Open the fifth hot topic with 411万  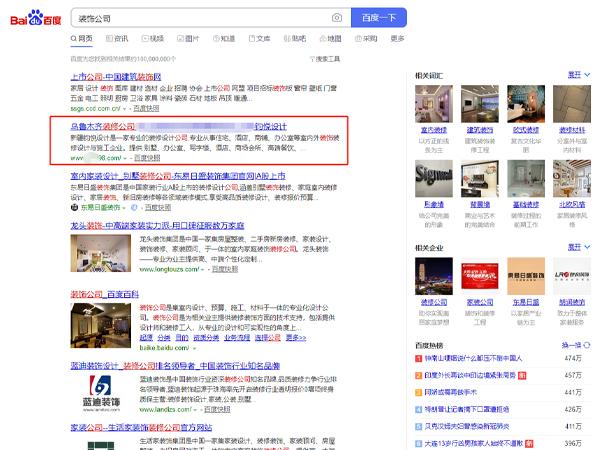click(x=466, y=426)
